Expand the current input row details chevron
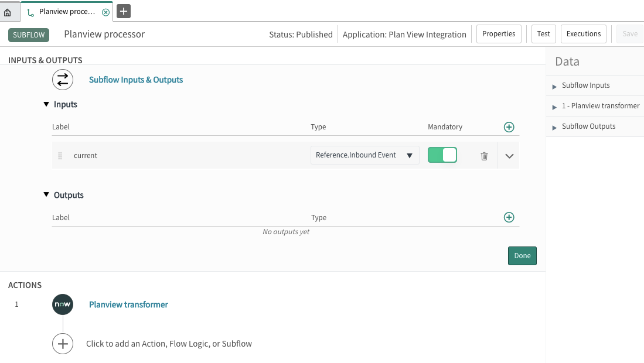Image resolution: width=644 pixels, height=363 pixels. (509, 156)
